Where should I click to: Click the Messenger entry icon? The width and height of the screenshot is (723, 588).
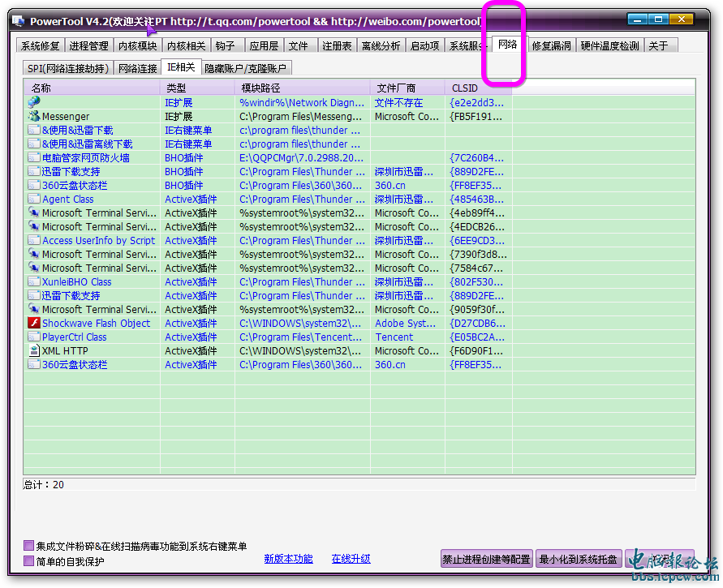[x=33, y=117]
